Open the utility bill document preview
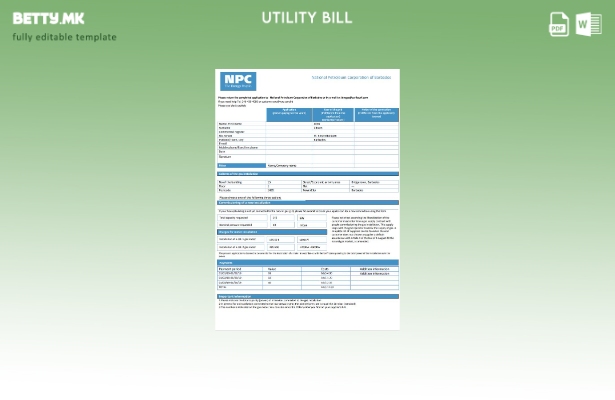Viewport: 615px width, 400px height. pos(308,200)
